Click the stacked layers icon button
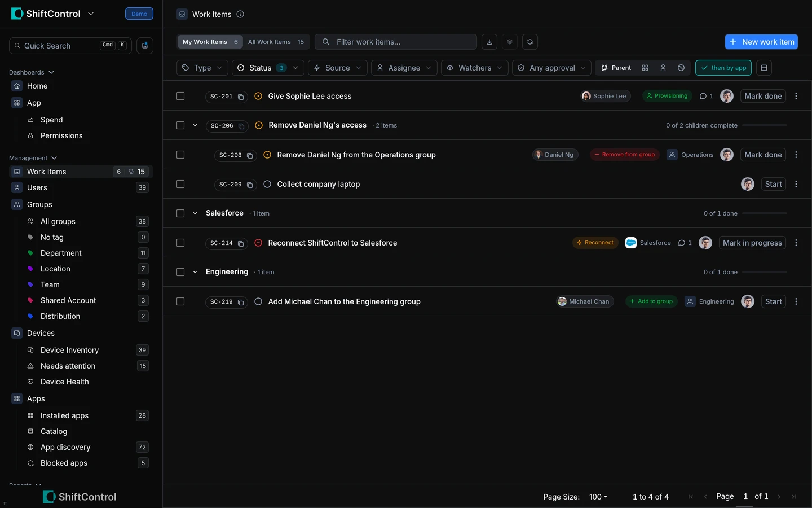 tap(510, 42)
